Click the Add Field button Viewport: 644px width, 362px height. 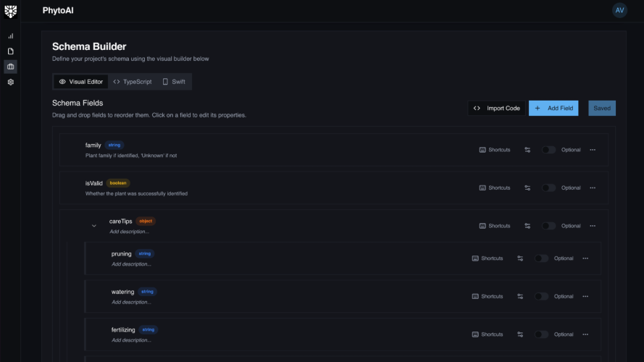553,108
